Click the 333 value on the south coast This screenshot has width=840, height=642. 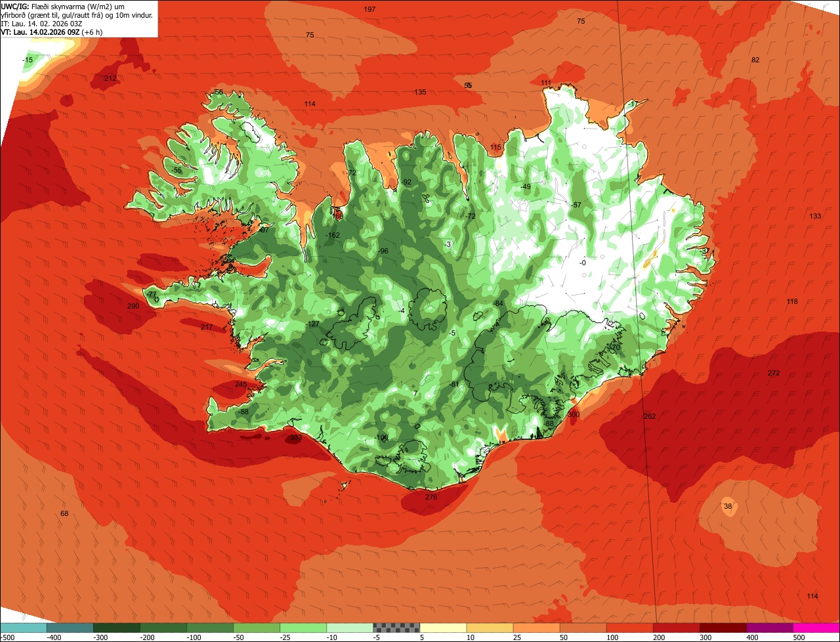[x=296, y=438]
